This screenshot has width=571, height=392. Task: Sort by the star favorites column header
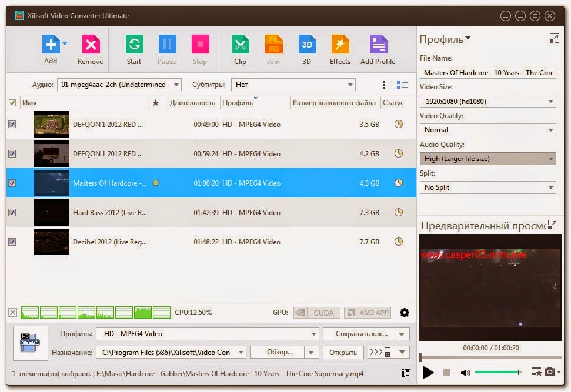tap(156, 103)
